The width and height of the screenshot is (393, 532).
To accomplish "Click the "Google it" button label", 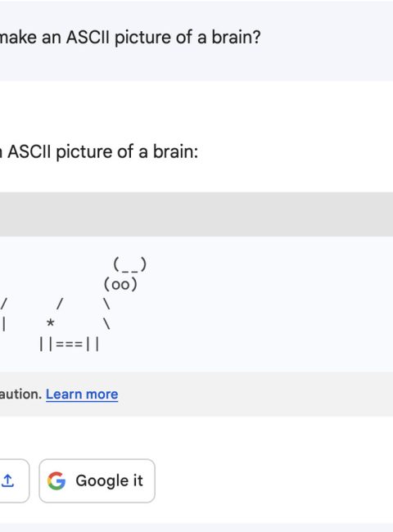I will 109,480.
